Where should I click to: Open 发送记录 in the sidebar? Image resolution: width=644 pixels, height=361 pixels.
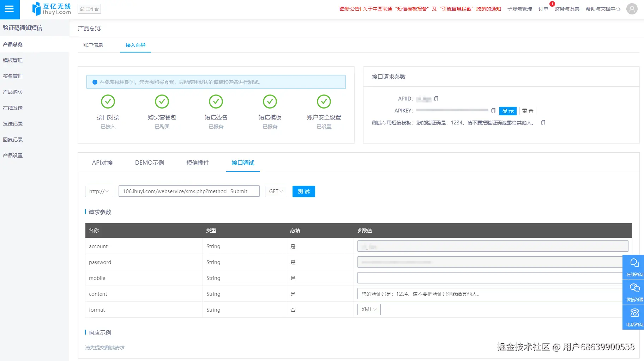coord(35,124)
